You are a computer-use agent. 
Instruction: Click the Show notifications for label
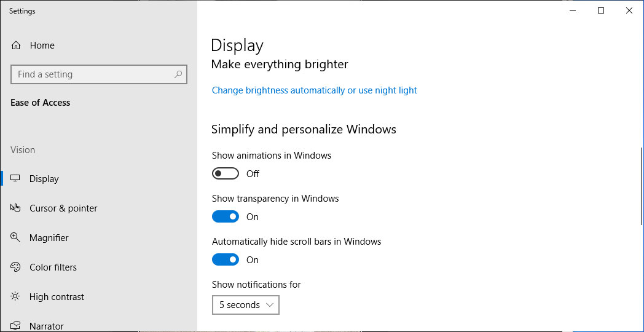256,284
